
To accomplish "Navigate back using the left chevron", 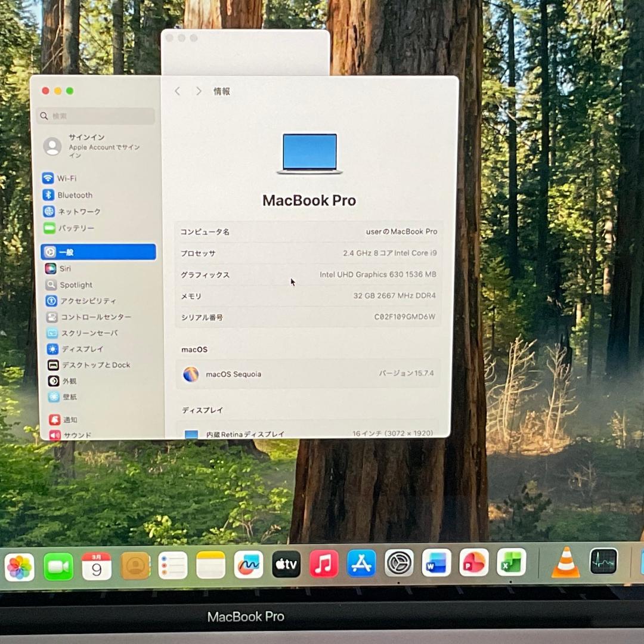I will [177, 91].
